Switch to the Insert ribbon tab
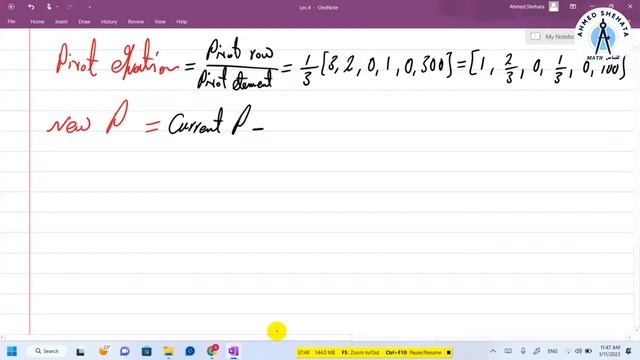Viewport: 640px width, 360px height. (x=61, y=22)
